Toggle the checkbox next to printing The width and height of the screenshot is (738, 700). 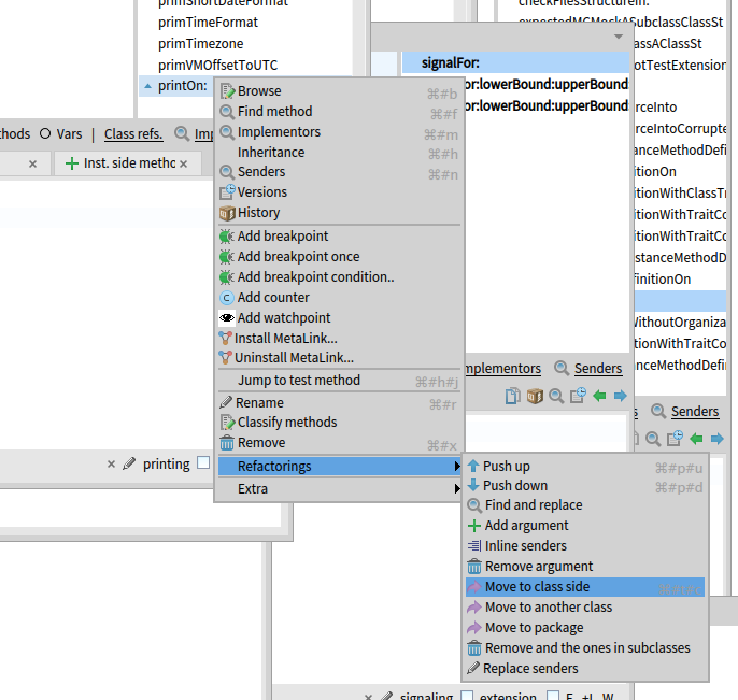(x=203, y=463)
